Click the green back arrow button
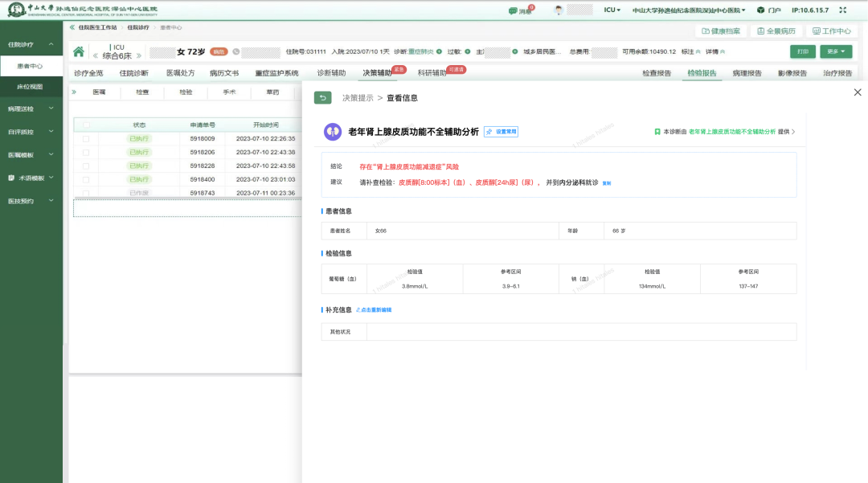The image size is (868, 483). pos(322,98)
